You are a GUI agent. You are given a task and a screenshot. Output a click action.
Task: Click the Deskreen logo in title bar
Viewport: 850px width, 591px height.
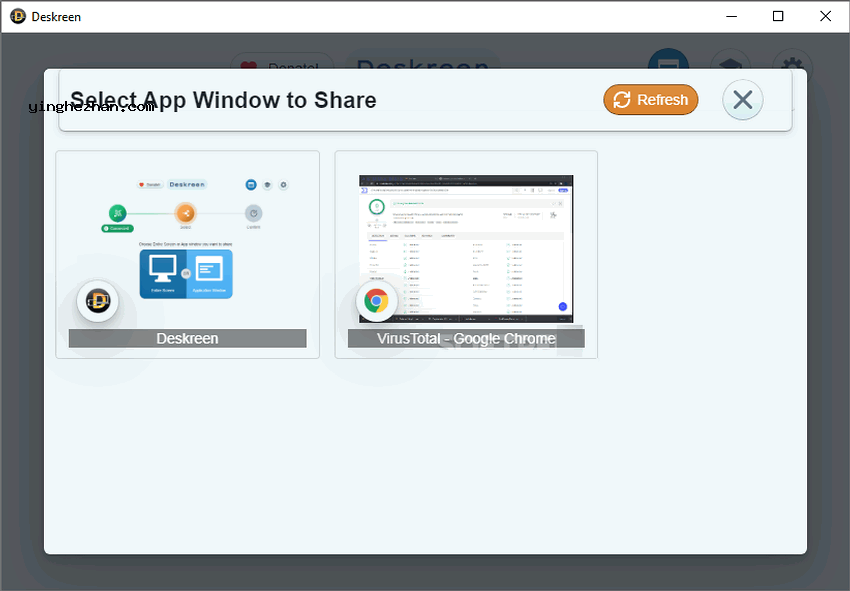click(x=18, y=16)
